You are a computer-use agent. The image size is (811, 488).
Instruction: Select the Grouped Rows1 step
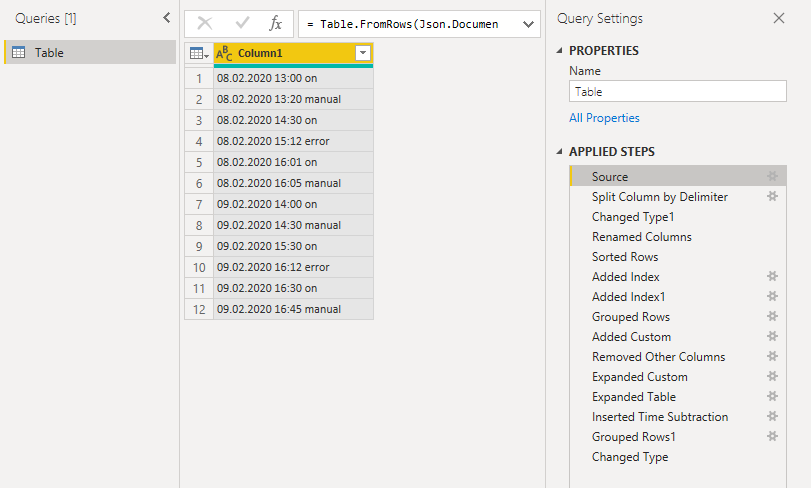point(678,437)
